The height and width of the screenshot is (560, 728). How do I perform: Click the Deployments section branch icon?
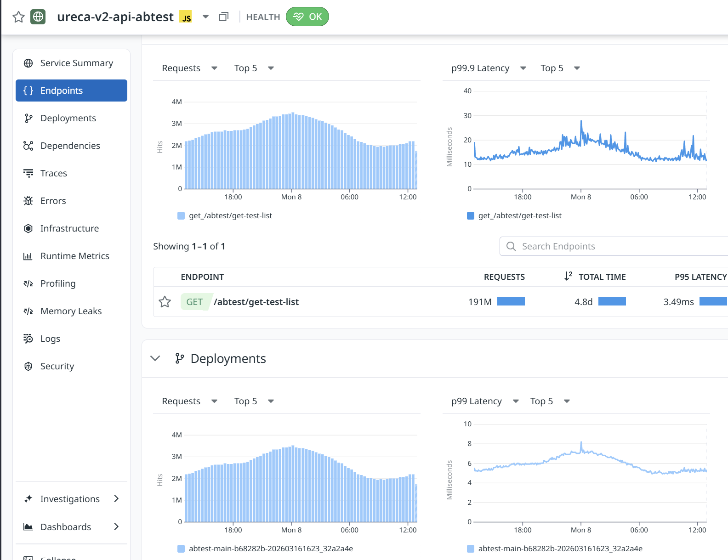pos(180,358)
